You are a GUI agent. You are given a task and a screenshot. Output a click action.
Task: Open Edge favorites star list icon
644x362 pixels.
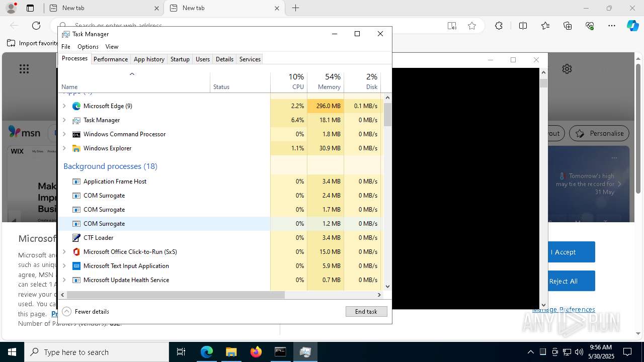pyautogui.click(x=545, y=26)
